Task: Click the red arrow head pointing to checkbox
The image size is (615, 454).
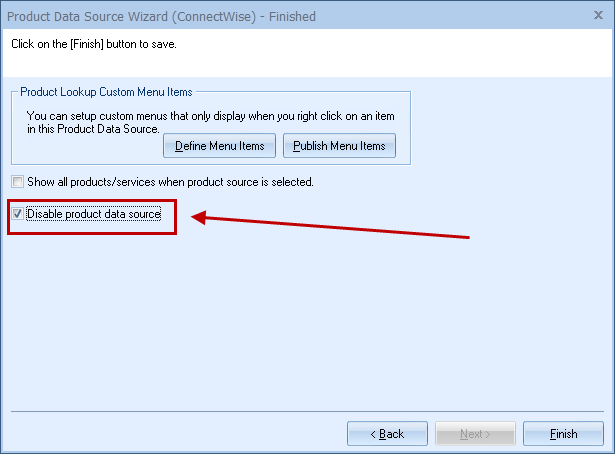Action: pyautogui.click(x=198, y=215)
